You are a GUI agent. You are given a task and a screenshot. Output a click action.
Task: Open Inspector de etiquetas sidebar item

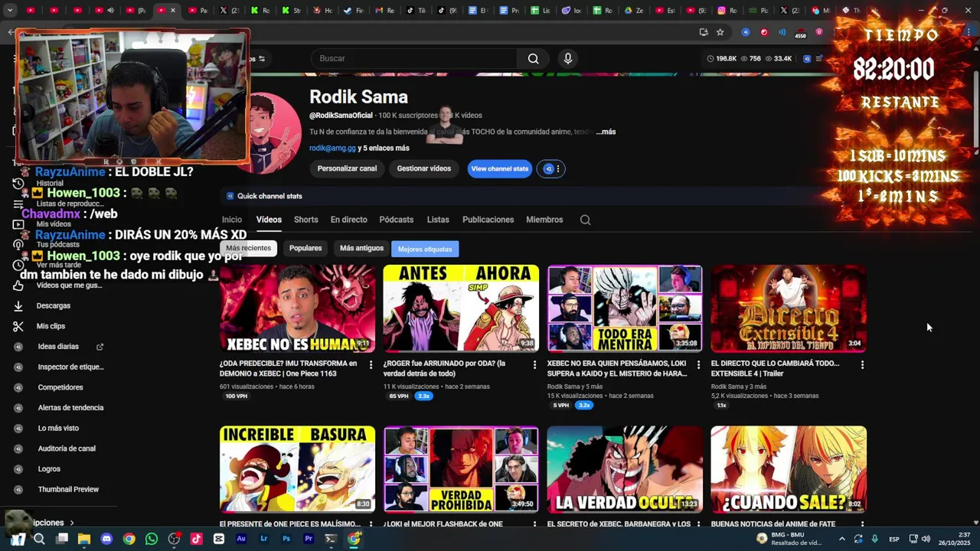[70, 367]
